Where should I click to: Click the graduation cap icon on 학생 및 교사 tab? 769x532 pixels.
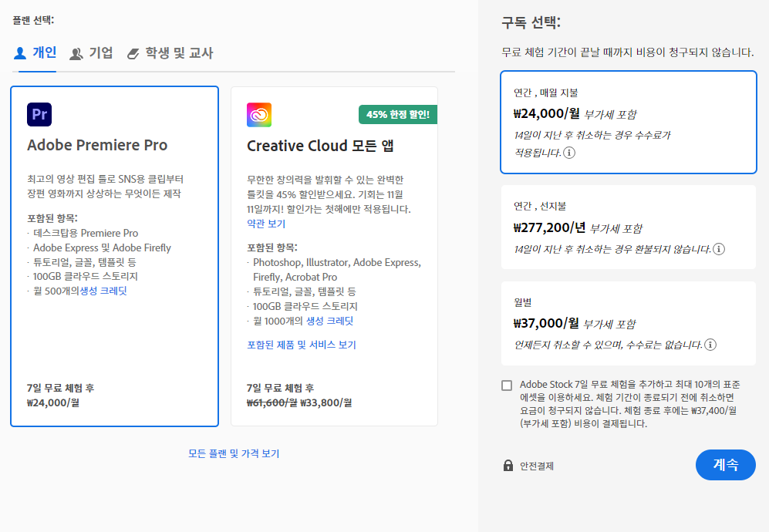pyautogui.click(x=133, y=54)
